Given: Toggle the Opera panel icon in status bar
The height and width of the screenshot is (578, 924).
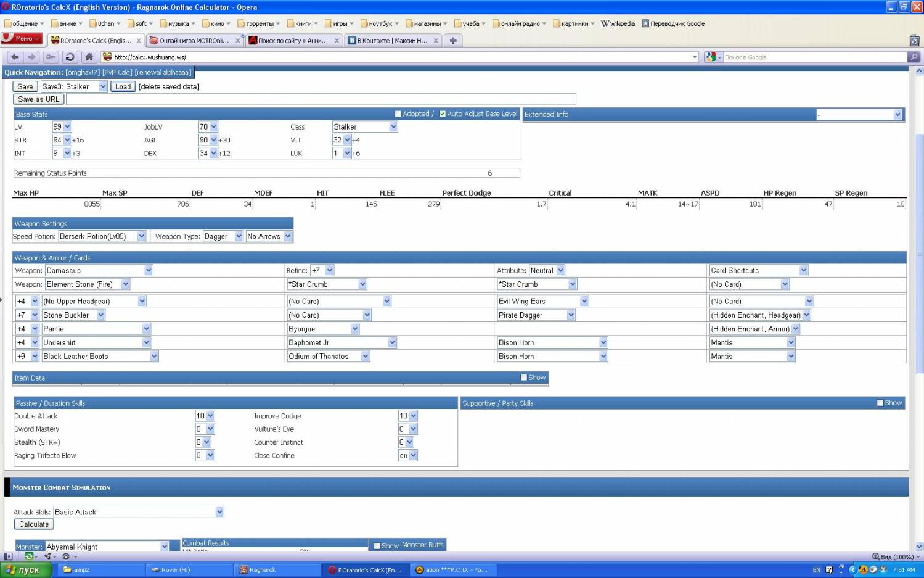Looking at the screenshot, I should point(8,556).
